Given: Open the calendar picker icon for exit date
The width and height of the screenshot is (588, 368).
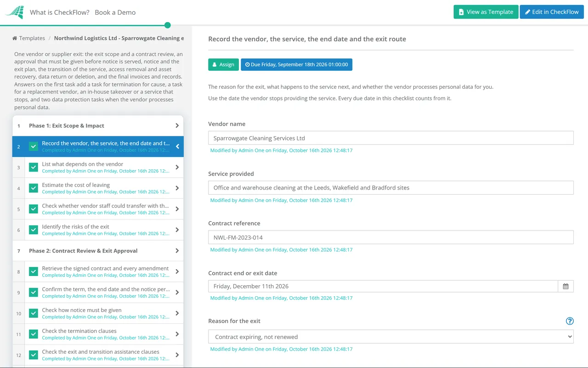Looking at the screenshot, I should pos(565,286).
